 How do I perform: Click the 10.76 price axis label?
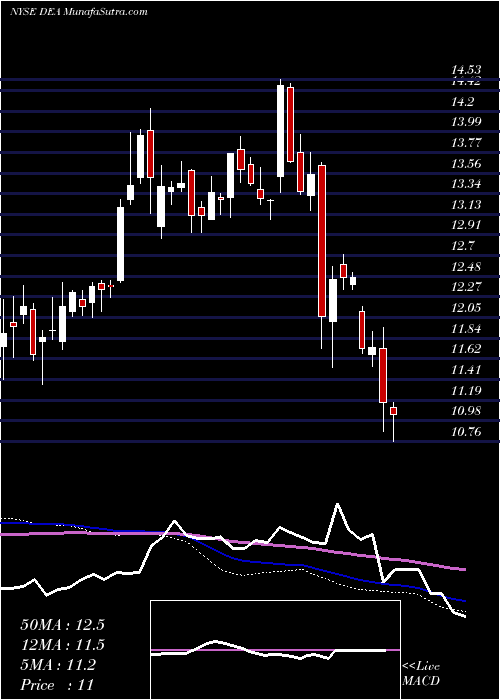click(x=466, y=432)
